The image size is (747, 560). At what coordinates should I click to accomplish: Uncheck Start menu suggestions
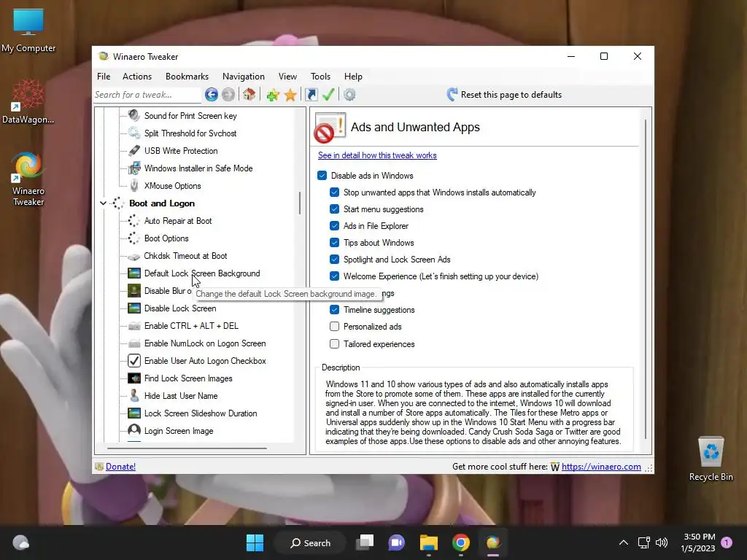[x=334, y=209]
